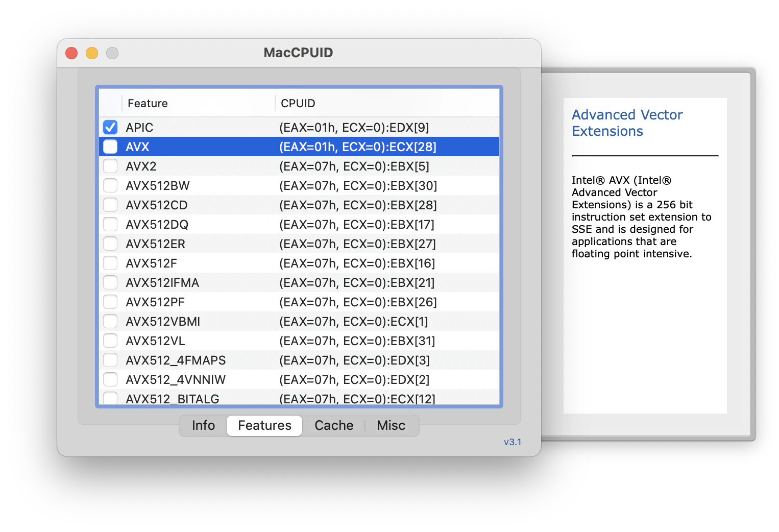This screenshot has width=779, height=532.
Task: Toggle the AVX2 checkbox
Action: (110, 166)
